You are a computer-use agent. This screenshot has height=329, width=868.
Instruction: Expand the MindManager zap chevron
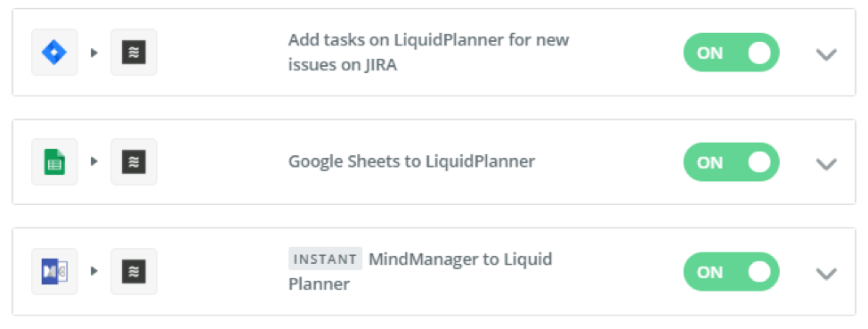(x=826, y=273)
